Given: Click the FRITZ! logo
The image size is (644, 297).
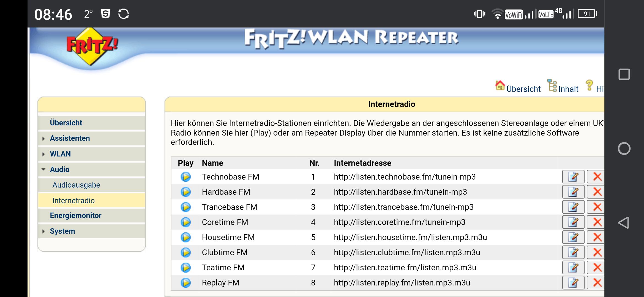Looking at the screenshot, I should coord(92,46).
